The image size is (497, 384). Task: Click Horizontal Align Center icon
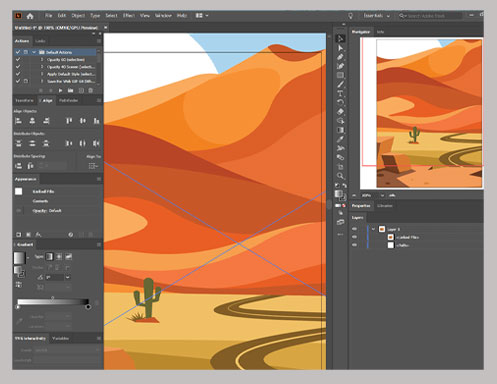point(32,121)
